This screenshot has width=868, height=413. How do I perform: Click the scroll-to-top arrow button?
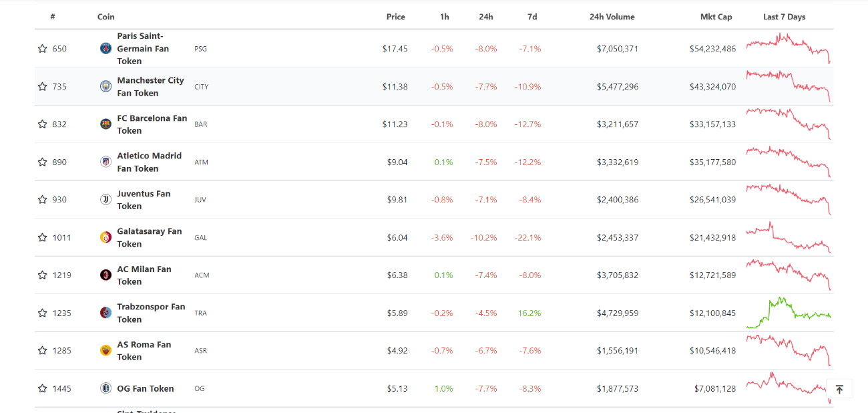[x=839, y=389]
